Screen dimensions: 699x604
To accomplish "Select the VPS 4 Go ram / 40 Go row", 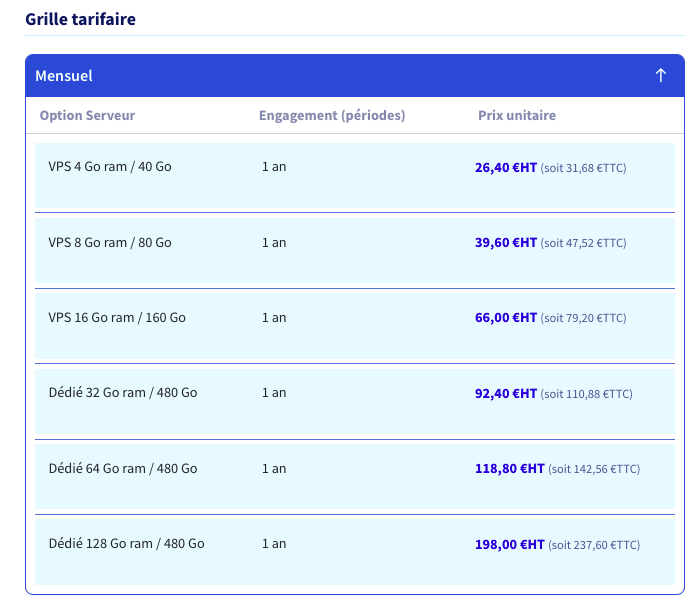I will tap(355, 177).
